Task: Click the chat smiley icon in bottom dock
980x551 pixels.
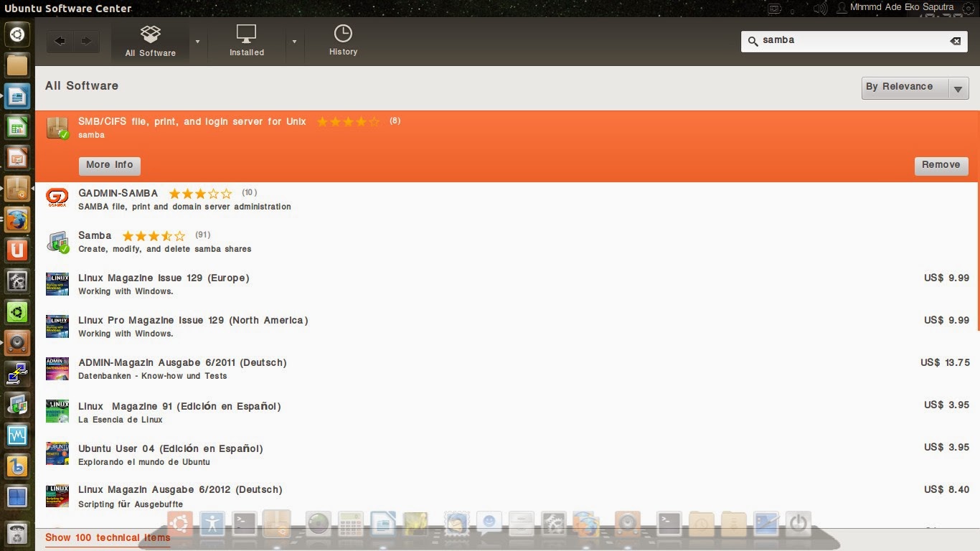Action: 489,524
